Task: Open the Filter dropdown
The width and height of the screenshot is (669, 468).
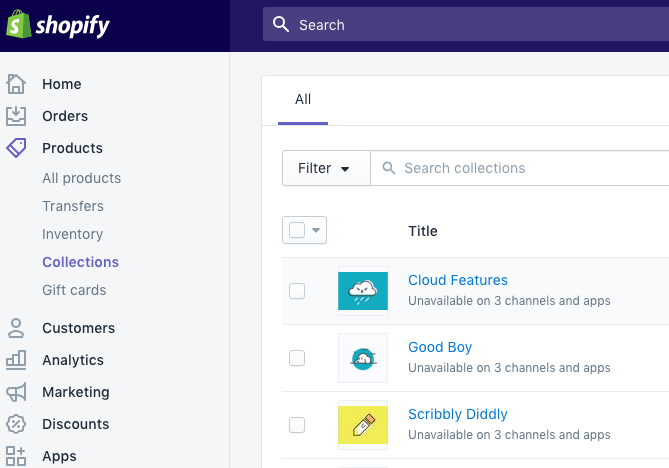Action: point(326,168)
